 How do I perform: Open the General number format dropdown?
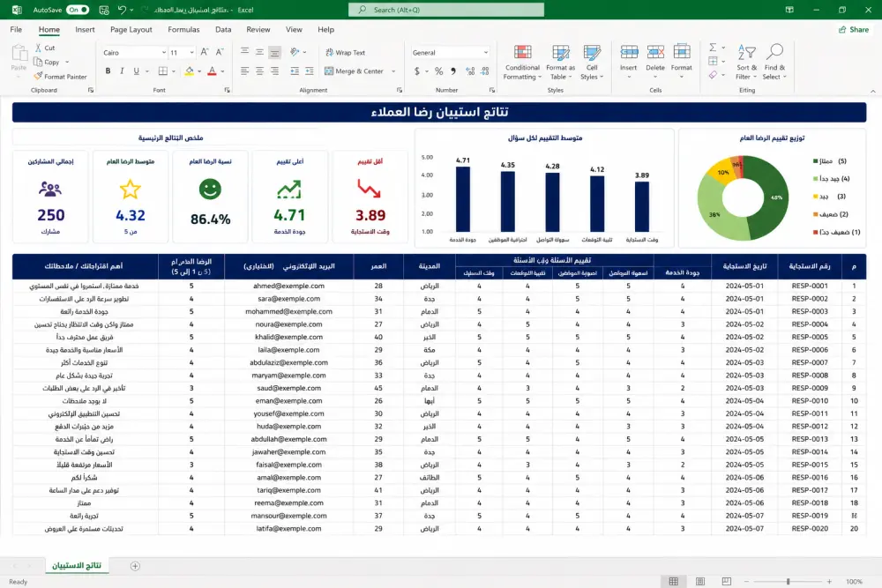click(485, 52)
